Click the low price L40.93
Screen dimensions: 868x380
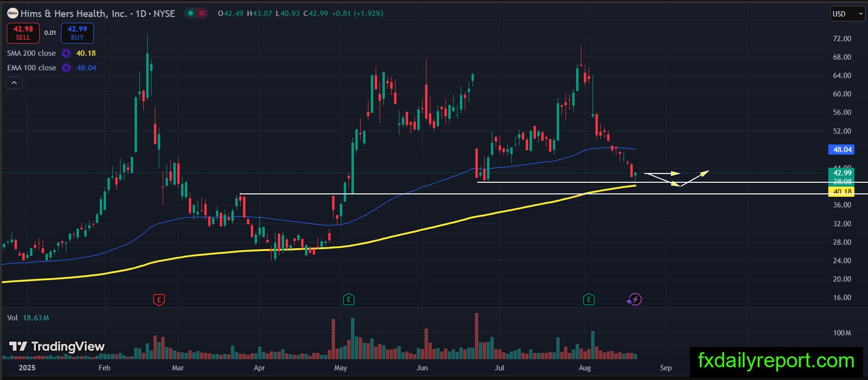click(288, 14)
